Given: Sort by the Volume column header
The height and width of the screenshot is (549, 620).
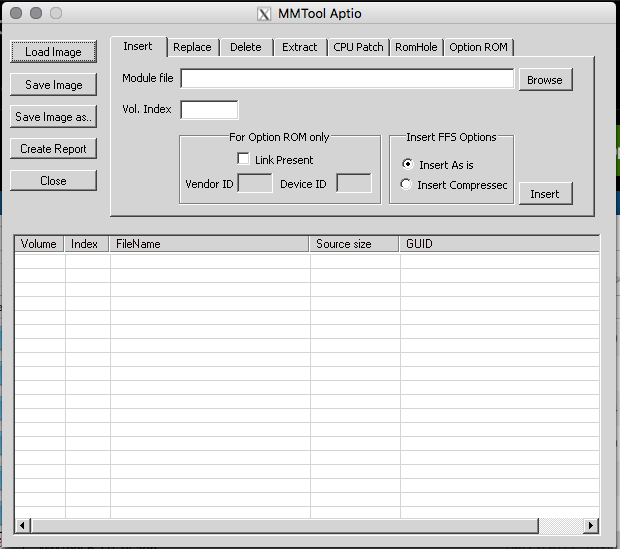Looking at the screenshot, I should [x=40, y=244].
